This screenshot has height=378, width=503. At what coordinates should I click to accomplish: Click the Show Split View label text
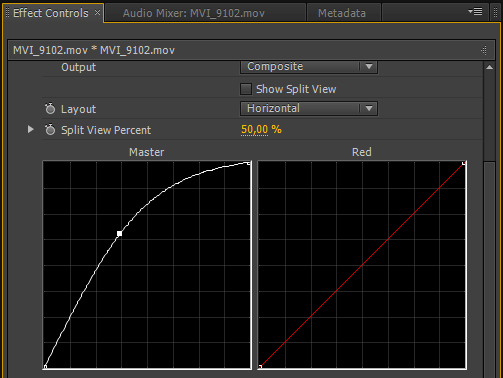pyautogui.click(x=296, y=89)
